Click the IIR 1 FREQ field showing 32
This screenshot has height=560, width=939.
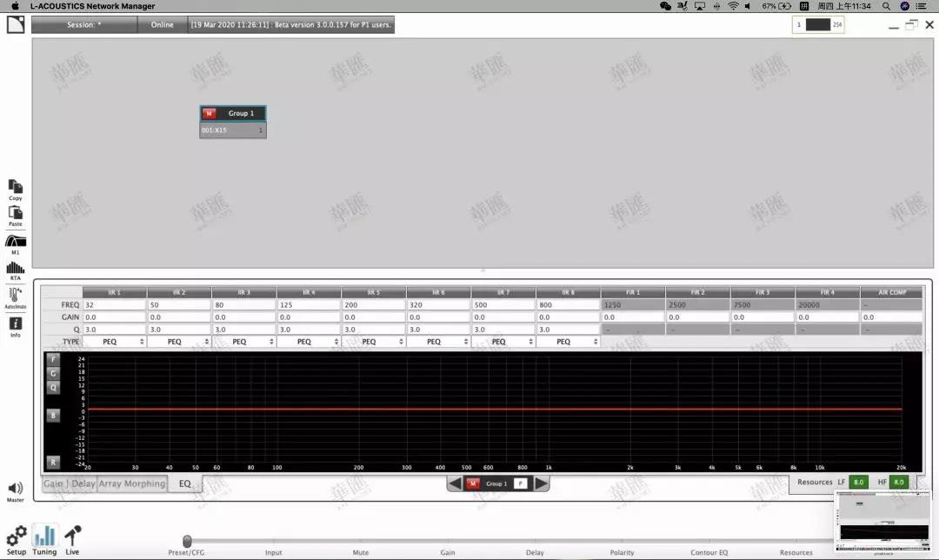[x=115, y=305]
